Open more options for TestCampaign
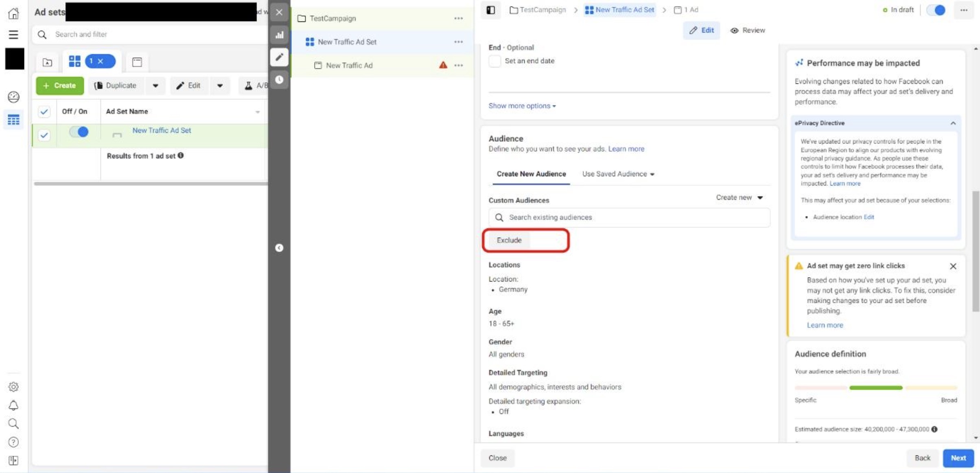Viewport: 980px width, 473px height. (459, 18)
